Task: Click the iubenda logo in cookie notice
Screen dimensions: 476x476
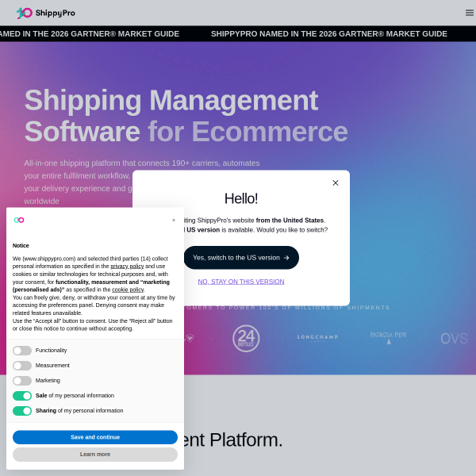Action: click(x=19, y=220)
